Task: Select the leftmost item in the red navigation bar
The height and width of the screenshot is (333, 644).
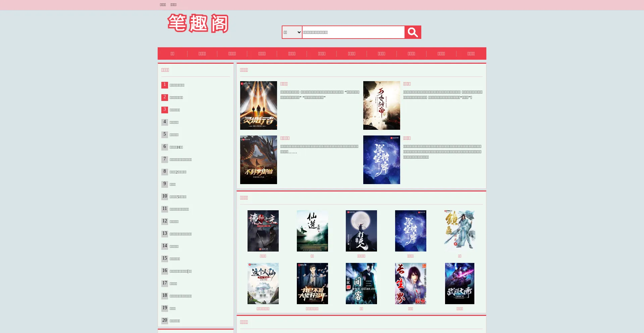Action: point(172,54)
